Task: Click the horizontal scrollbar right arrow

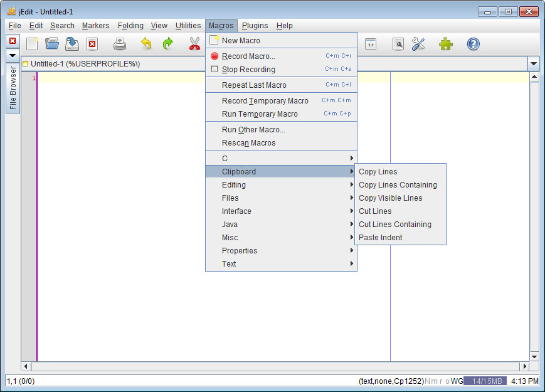Action: tap(524, 366)
